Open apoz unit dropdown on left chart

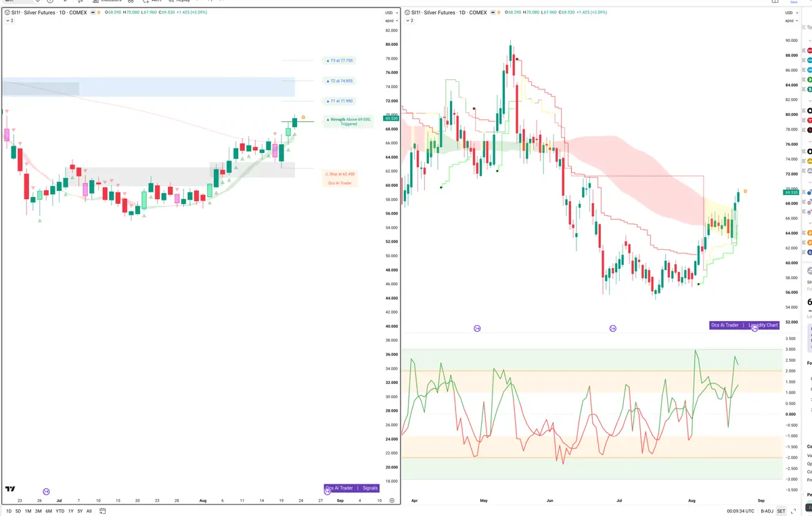click(x=390, y=21)
